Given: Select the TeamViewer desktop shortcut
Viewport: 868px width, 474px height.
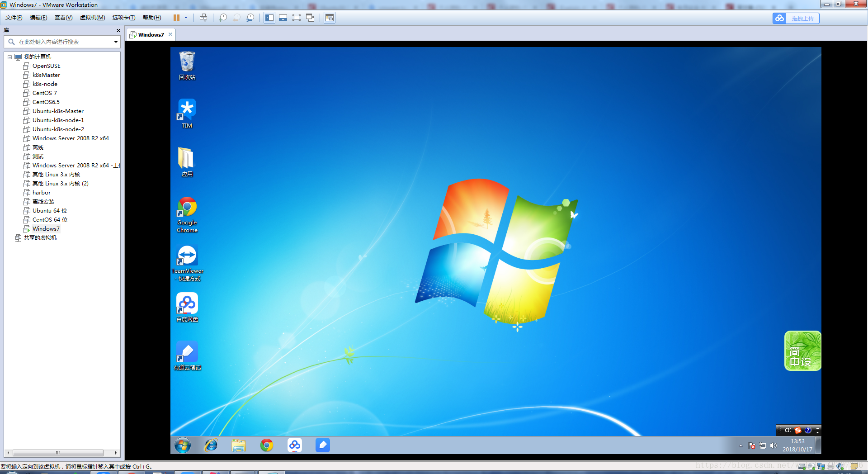Looking at the screenshot, I should point(187,263).
